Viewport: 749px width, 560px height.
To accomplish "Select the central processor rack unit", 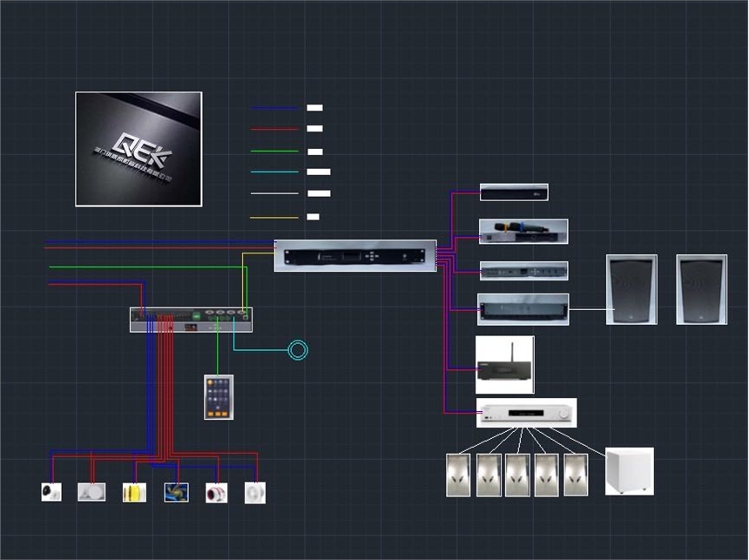I will [355, 255].
